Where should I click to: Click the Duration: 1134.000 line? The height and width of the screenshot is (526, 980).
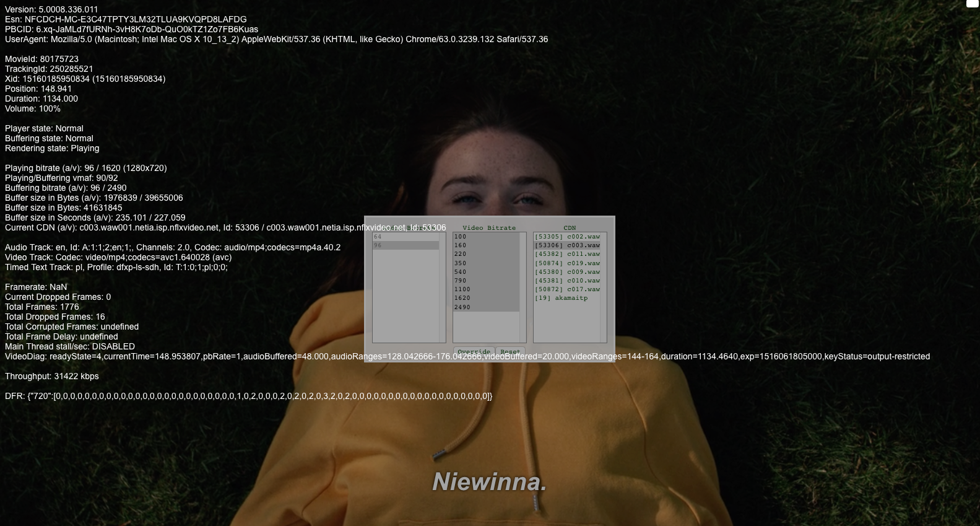(x=41, y=99)
